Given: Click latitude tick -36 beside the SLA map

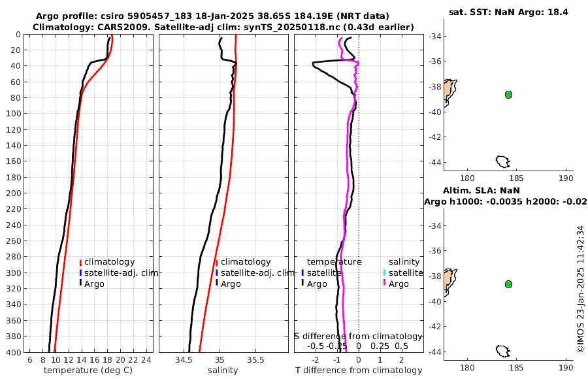Looking at the screenshot, I should (x=436, y=250).
